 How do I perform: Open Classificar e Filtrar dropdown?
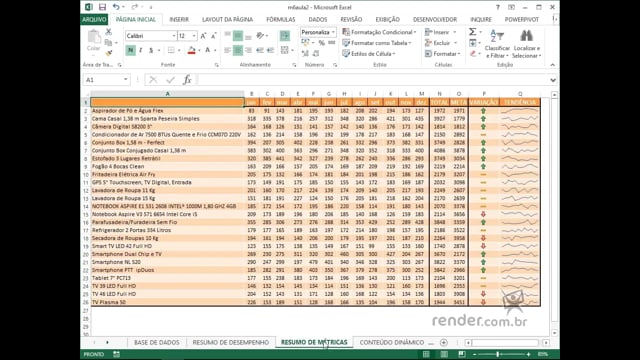pyautogui.click(x=497, y=44)
